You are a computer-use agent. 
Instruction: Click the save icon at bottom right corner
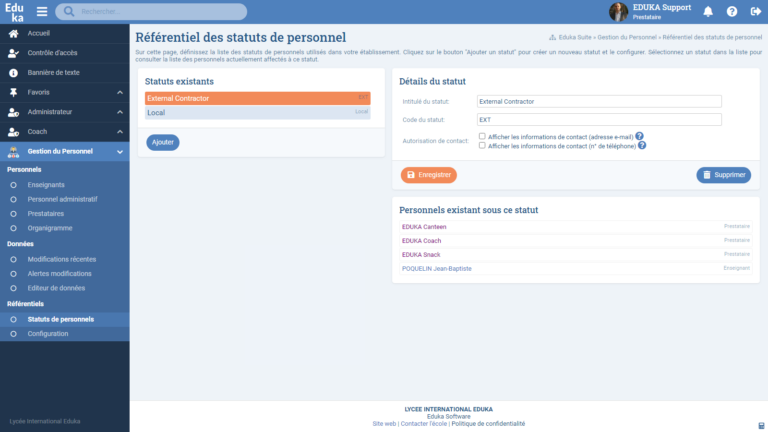point(761,426)
